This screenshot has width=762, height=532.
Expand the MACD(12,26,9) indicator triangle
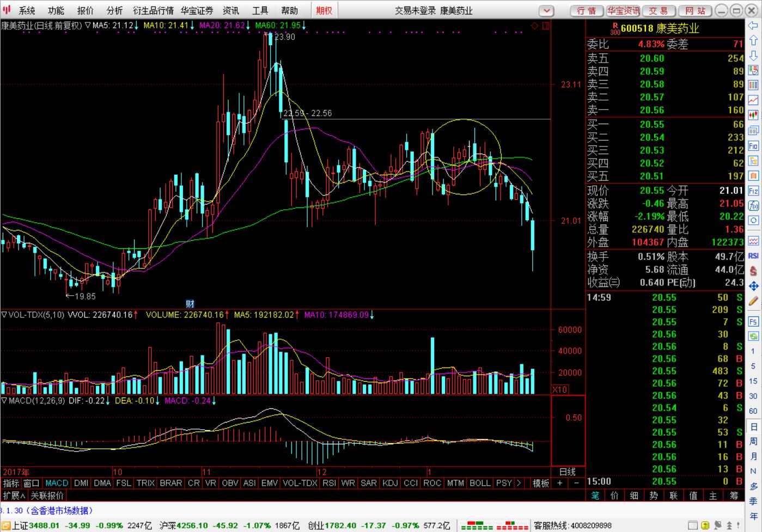click(4, 400)
